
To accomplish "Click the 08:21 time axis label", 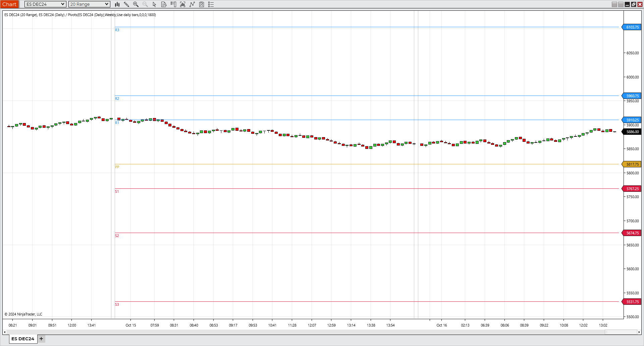I will (13, 325).
